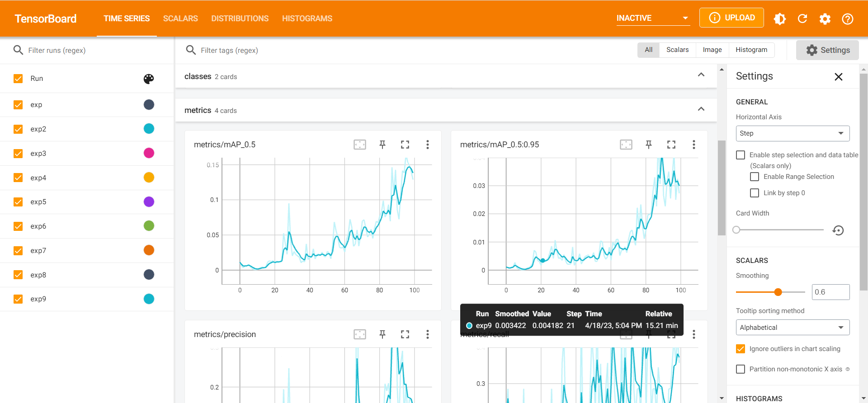Change color swatch for exp6
The image size is (868, 403).
[x=149, y=226]
